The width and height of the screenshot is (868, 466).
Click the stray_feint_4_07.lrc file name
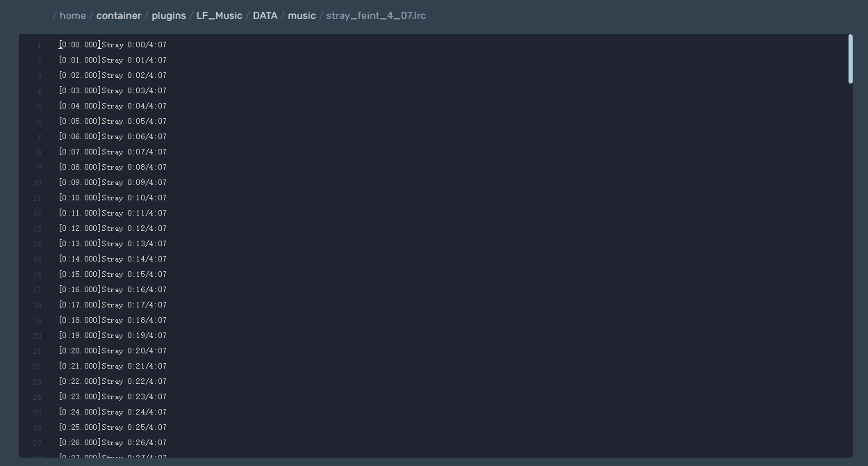376,15
